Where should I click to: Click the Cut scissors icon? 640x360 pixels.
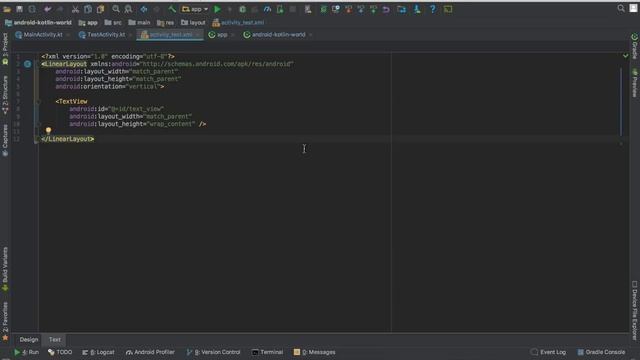pyautogui.click(x=75, y=9)
